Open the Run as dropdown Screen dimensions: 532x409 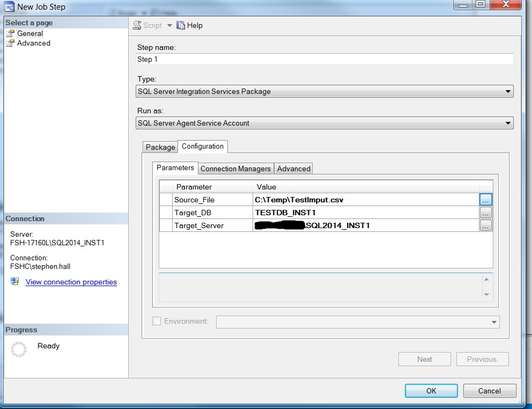pyautogui.click(x=507, y=123)
